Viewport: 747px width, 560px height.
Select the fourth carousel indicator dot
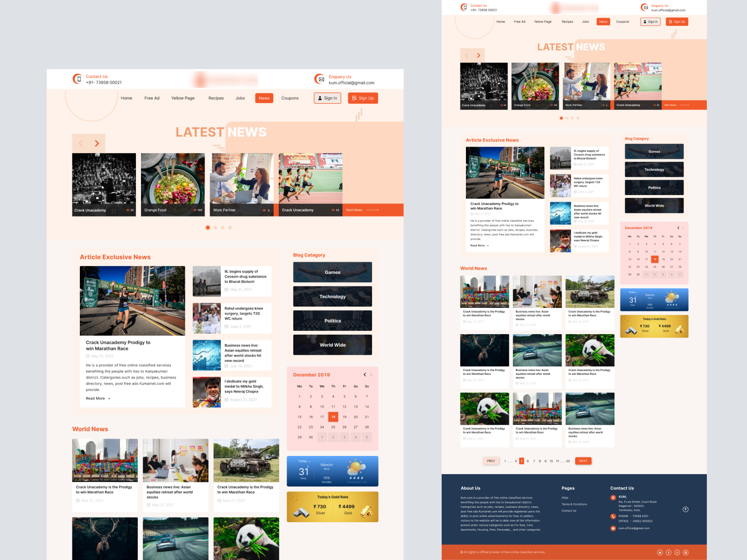pyautogui.click(x=230, y=228)
